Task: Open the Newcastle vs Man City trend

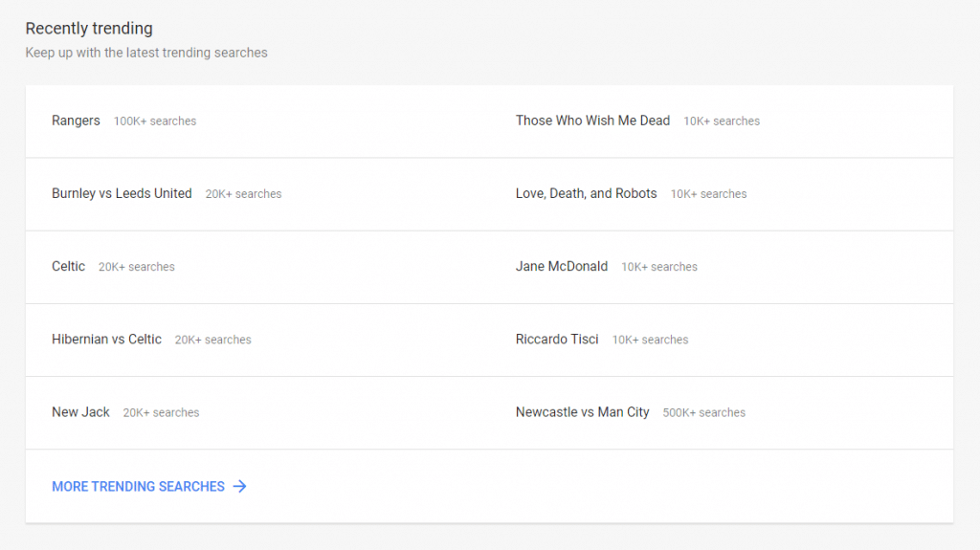Action: click(x=582, y=412)
